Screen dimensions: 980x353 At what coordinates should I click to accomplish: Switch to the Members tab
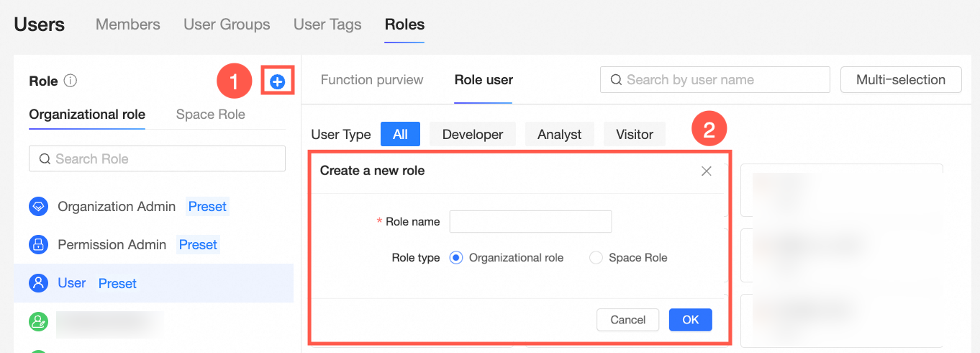click(127, 24)
